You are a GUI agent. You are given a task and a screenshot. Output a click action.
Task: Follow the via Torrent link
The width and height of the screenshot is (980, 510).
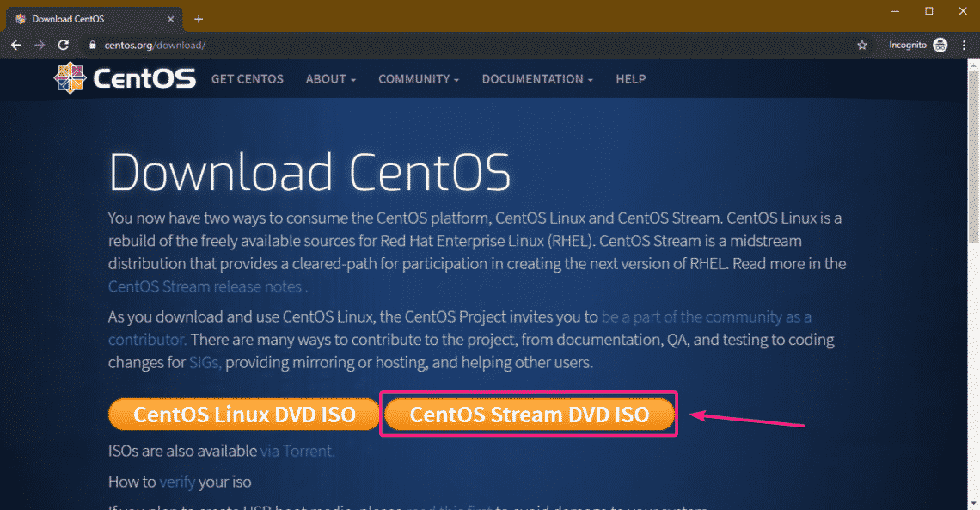click(297, 450)
